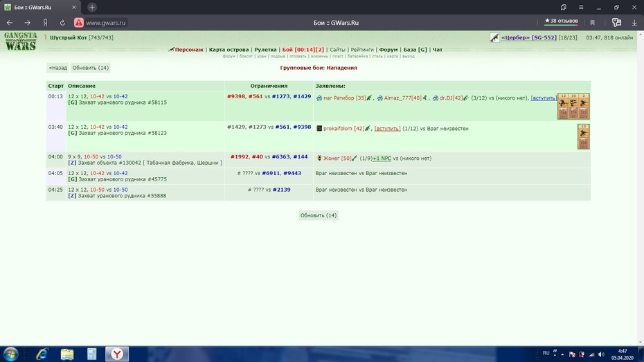644x362 pixels.
Task: Open syndicate #2139 link
Action: pos(281,190)
